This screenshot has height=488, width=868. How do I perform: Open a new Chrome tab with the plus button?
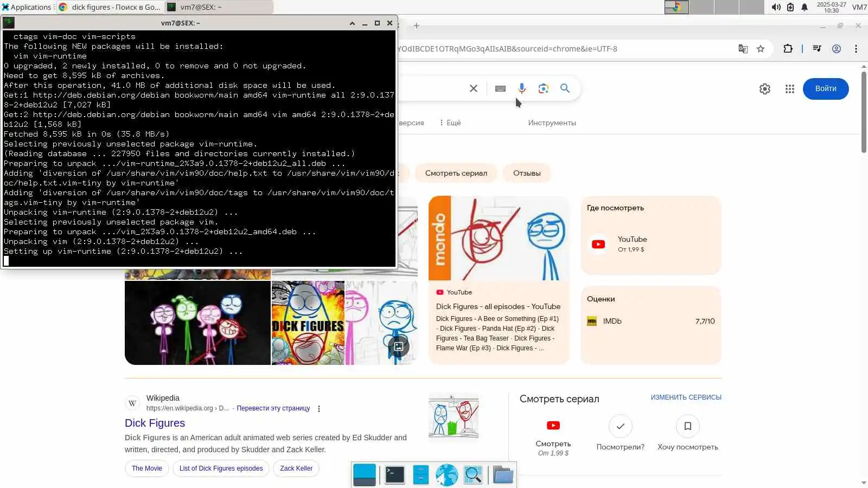pyautogui.click(x=416, y=25)
